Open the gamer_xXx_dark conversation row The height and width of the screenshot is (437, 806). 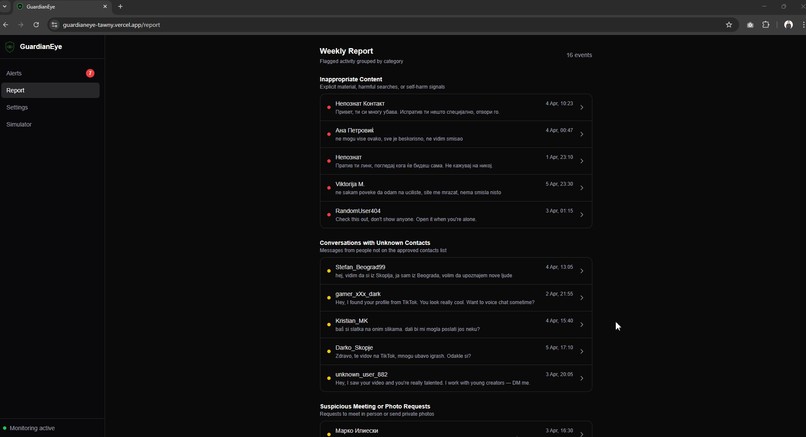click(x=456, y=298)
